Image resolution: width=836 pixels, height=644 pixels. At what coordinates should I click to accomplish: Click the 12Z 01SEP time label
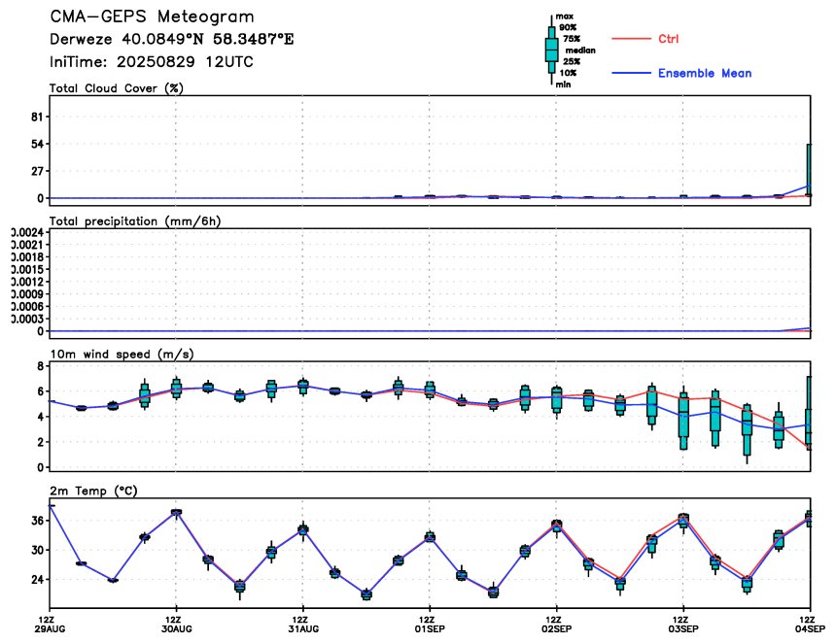click(x=430, y=625)
